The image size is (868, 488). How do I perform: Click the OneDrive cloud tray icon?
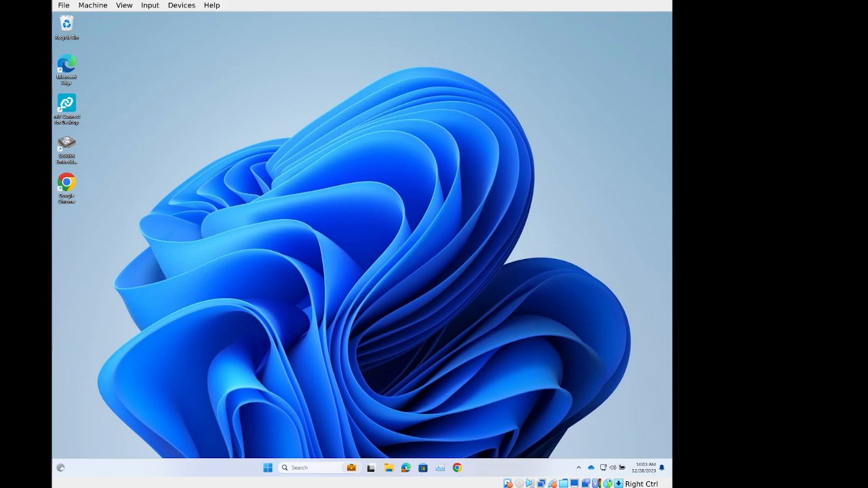coord(591,468)
